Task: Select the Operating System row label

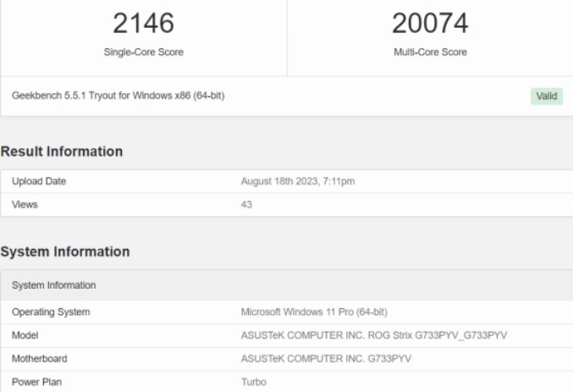Action: pos(51,312)
